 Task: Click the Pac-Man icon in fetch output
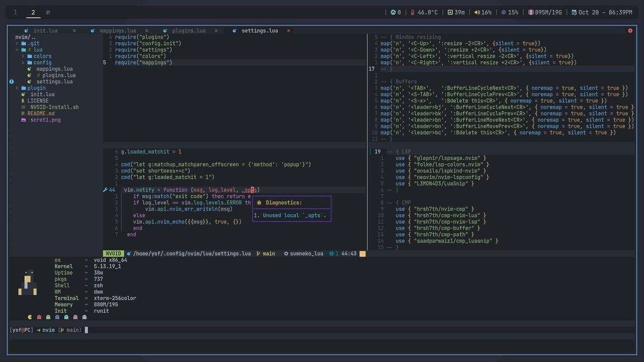point(29,317)
